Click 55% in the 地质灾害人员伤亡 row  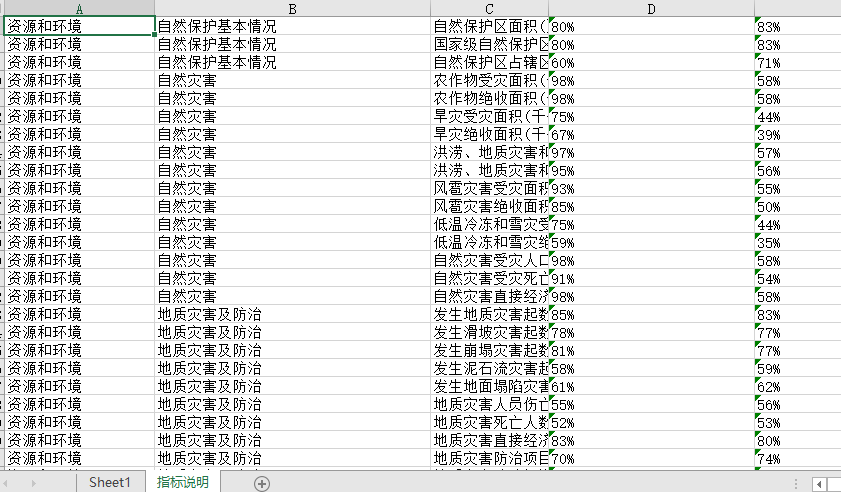(x=651, y=404)
